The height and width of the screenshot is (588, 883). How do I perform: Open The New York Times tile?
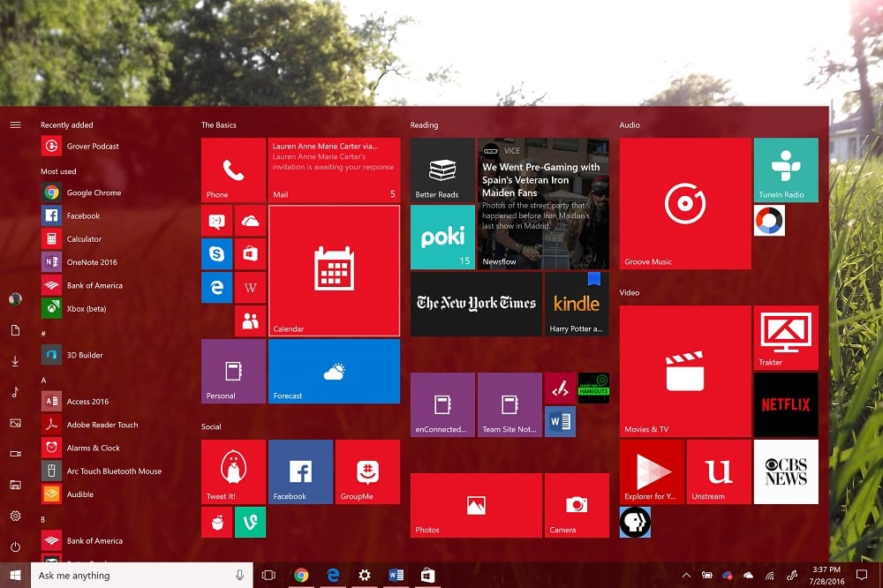(x=476, y=304)
